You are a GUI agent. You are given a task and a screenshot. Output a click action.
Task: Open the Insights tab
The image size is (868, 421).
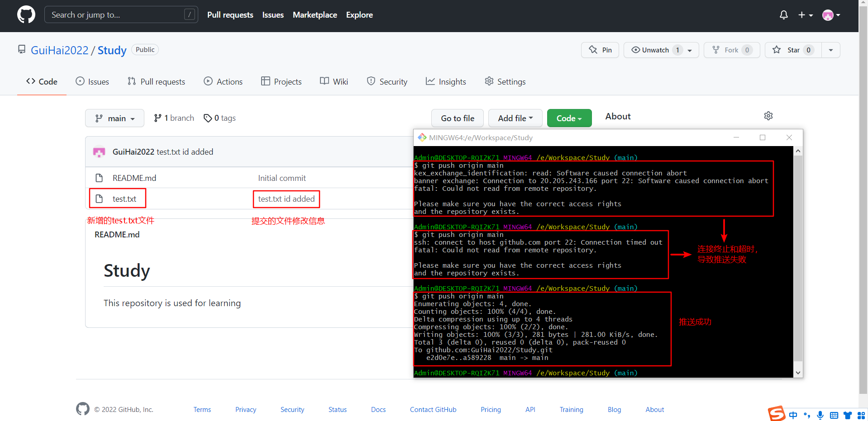click(x=446, y=81)
